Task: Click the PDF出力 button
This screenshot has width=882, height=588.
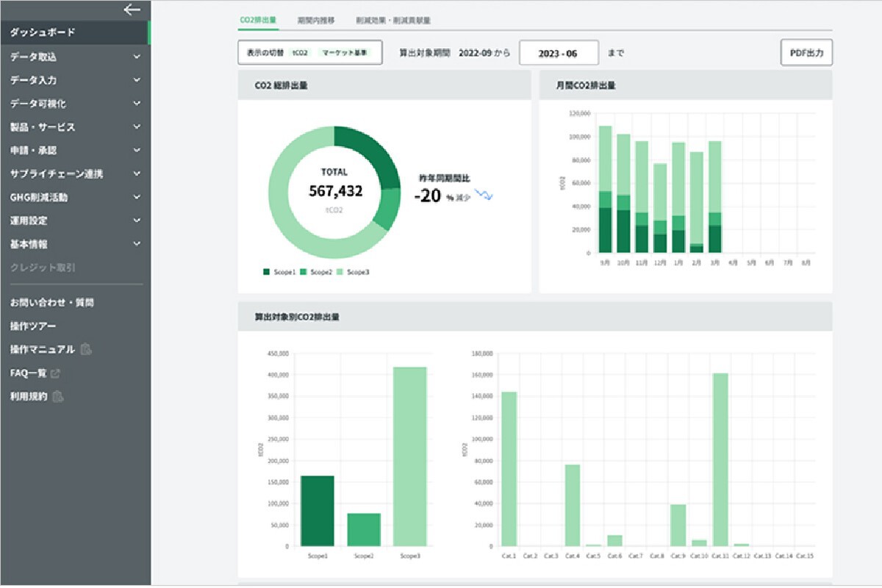Action: (x=806, y=53)
